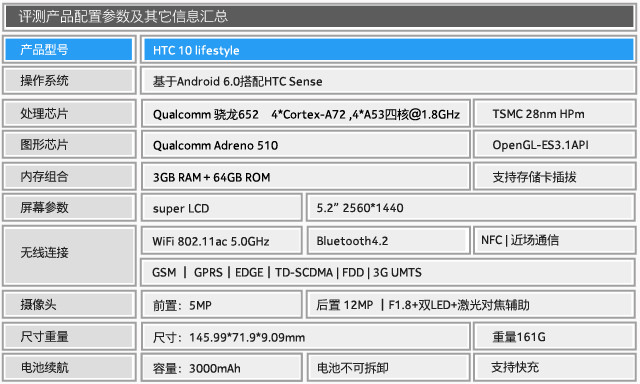Click the '尺寸: 145.99*71.9*9.09mm' cell
640x384 pixels.
306,337
